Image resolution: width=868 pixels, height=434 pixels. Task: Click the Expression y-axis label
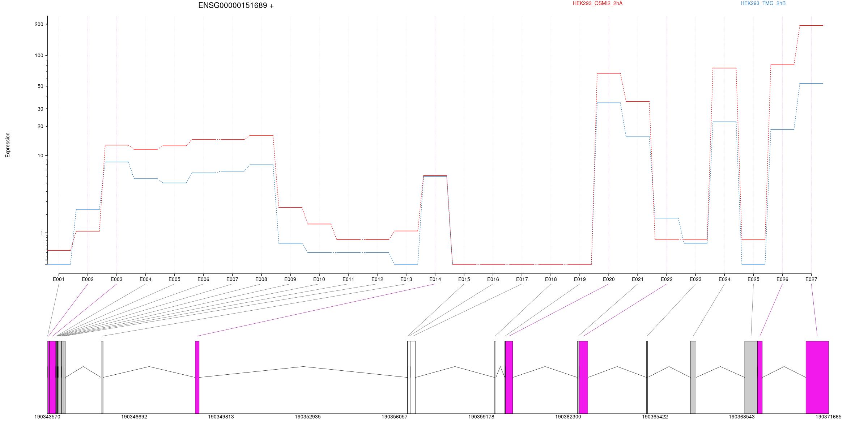click(8, 145)
